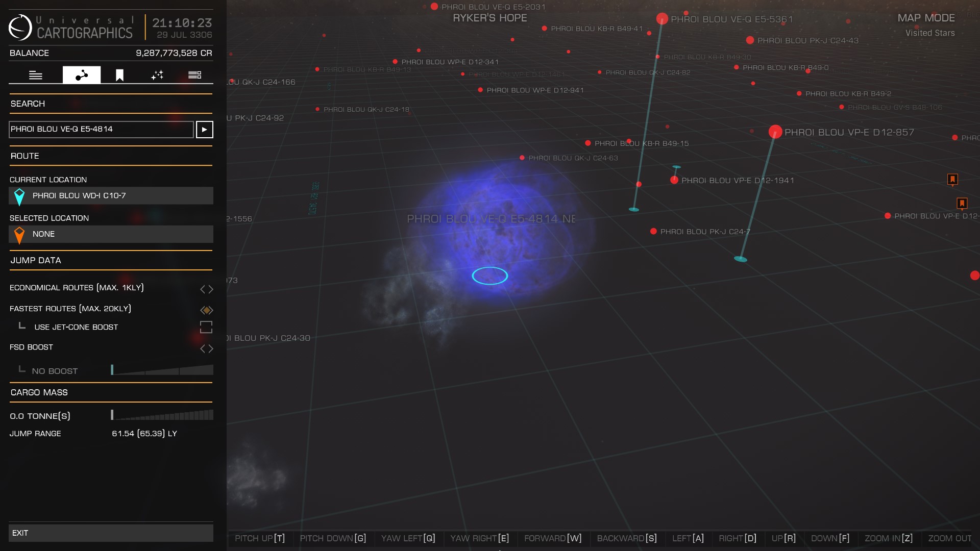Viewport: 980px width, 551px height.
Task: Select star PHROI BLOU QK-J C24-63
Action: pos(522,158)
